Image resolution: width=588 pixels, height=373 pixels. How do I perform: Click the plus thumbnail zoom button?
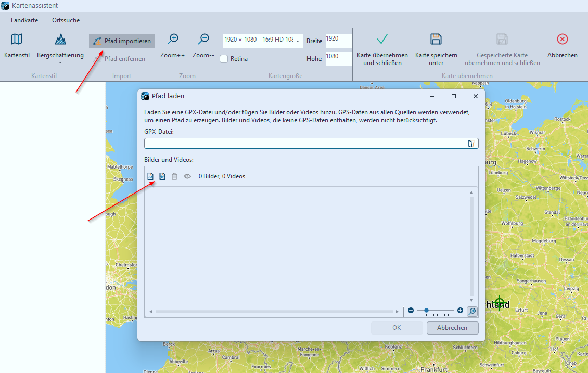click(460, 311)
